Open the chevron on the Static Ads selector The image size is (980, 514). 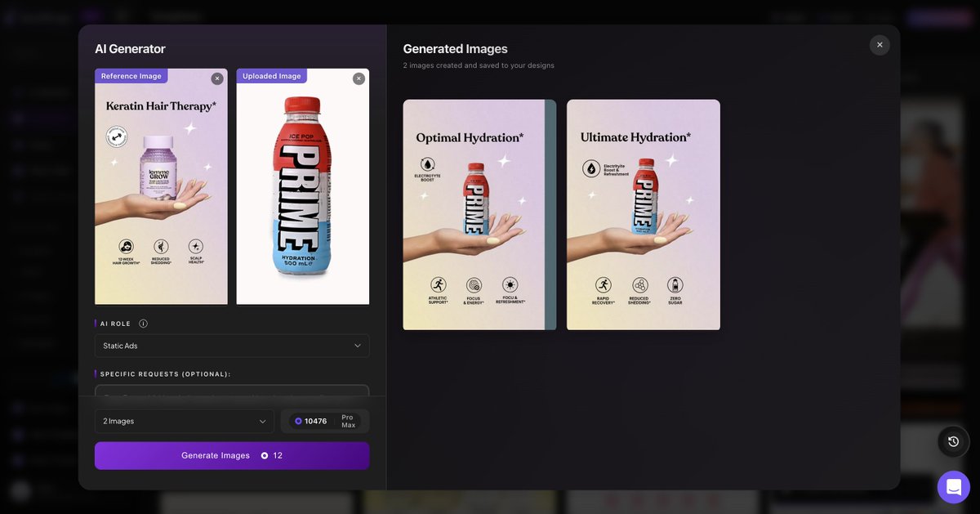[357, 346]
